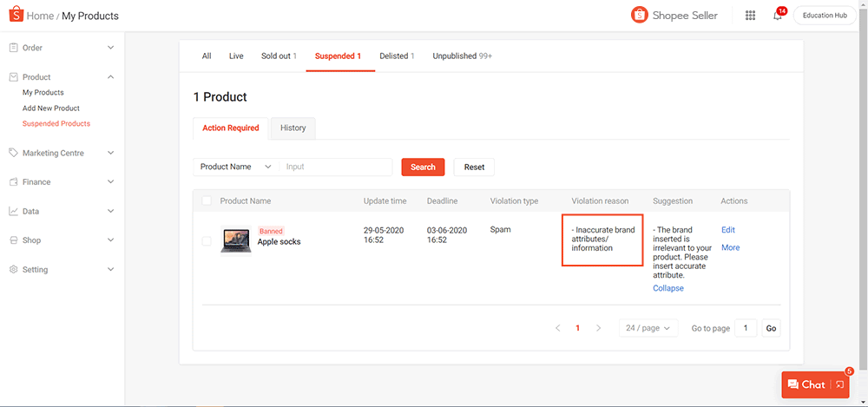
Task: Click the Shopee logo icon beside Home
Action: pyautogui.click(x=16, y=15)
